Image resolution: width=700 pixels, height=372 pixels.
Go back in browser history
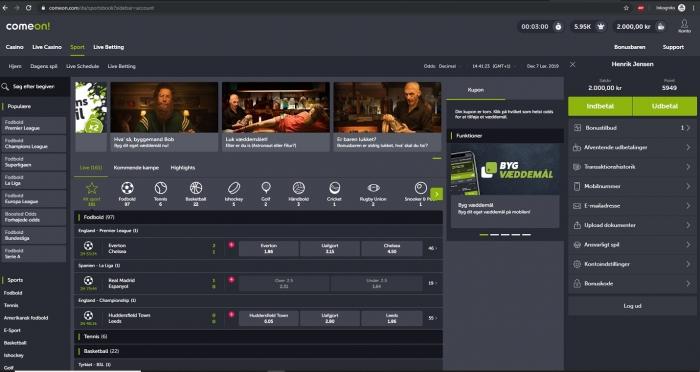pos(5,8)
